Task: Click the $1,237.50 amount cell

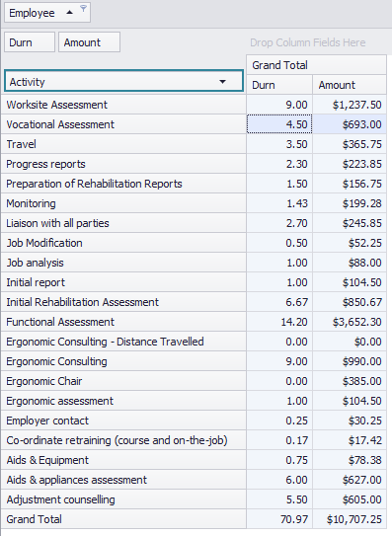Action: coord(350,105)
